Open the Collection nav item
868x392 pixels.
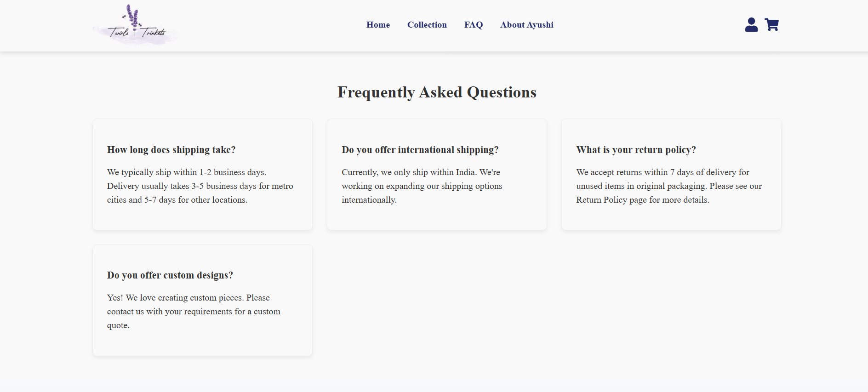tap(427, 25)
